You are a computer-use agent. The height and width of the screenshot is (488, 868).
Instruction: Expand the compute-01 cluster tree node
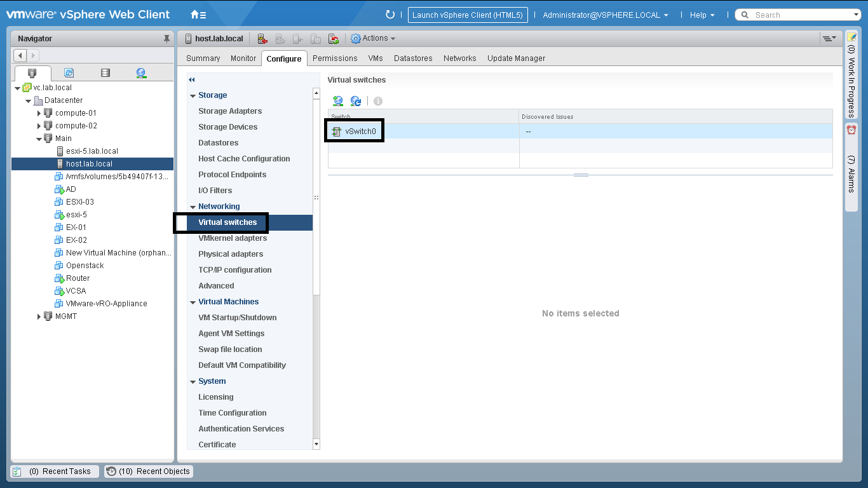pos(39,113)
